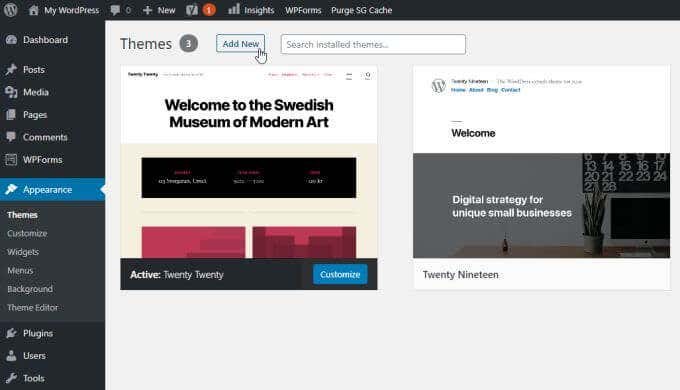Open the Yoast SEO icon in admin bar
Screen dimensions: 680x390
click(x=192, y=10)
